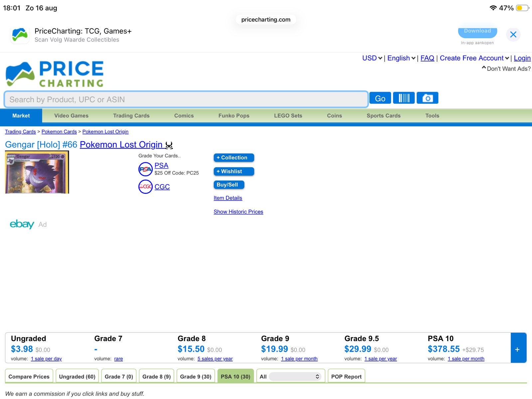This screenshot has width=532, height=399.
Task: Switch to Ungraded (60) tab
Action: tap(77, 376)
